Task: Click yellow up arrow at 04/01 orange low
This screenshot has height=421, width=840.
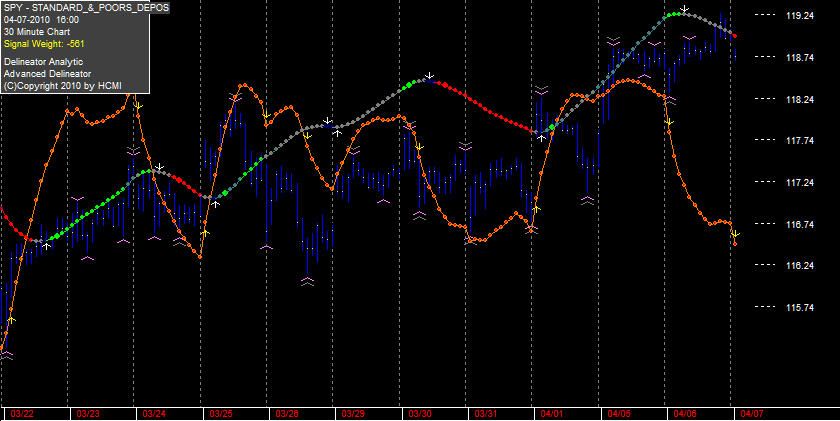Action: (x=536, y=208)
